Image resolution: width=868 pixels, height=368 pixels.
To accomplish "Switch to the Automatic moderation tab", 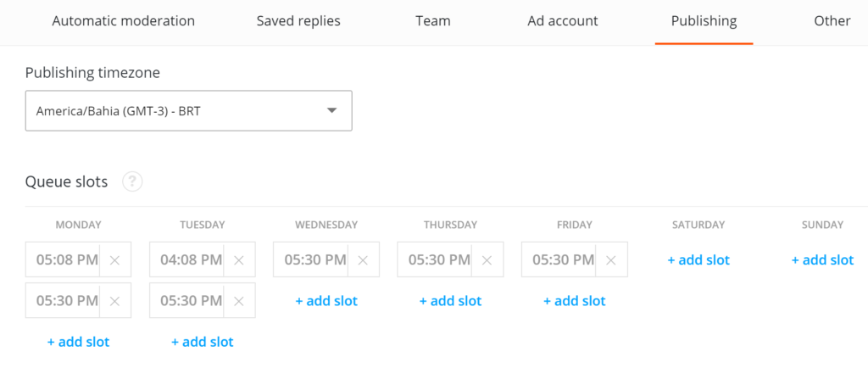I will 123,21.
